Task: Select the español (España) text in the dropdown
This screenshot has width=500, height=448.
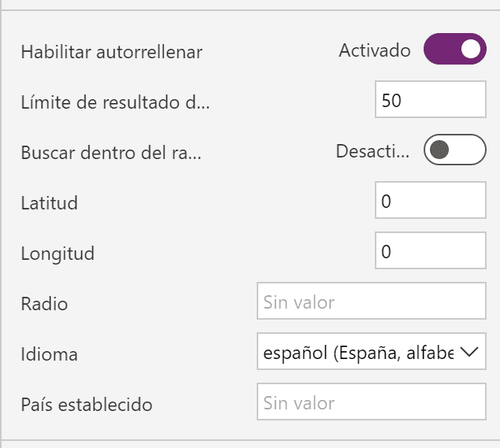Action: [358, 353]
